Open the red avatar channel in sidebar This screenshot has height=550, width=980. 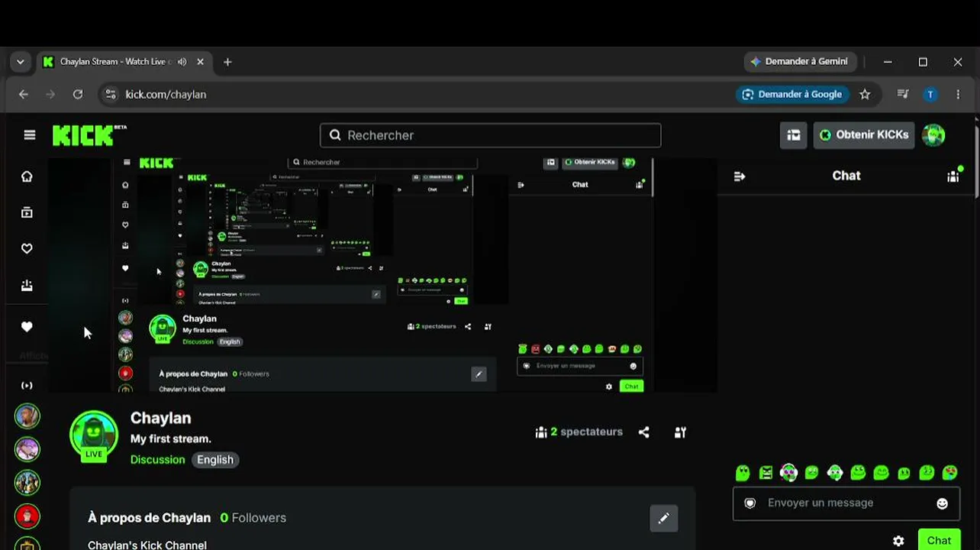pyautogui.click(x=27, y=516)
